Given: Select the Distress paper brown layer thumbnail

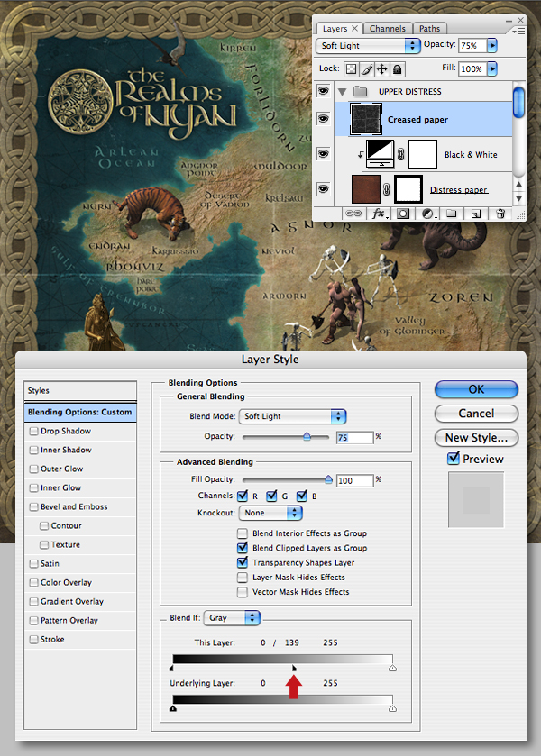Looking at the screenshot, I should tap(366, 189).
